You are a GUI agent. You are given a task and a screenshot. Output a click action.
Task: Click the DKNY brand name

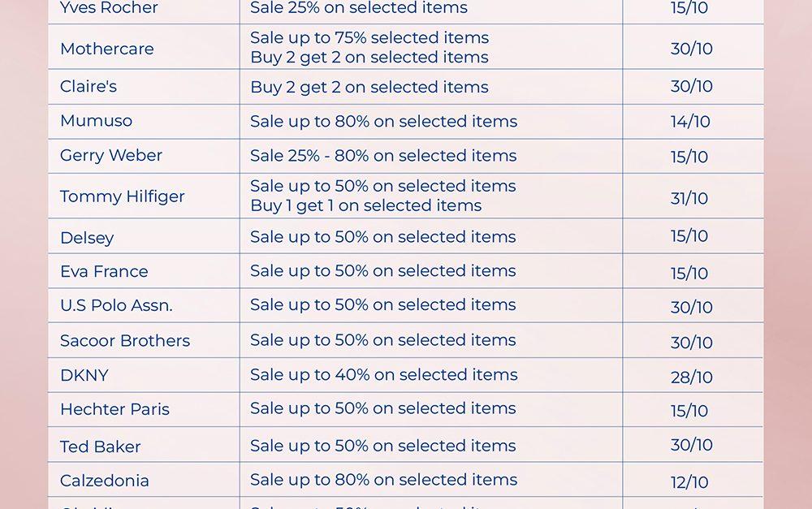84,375
